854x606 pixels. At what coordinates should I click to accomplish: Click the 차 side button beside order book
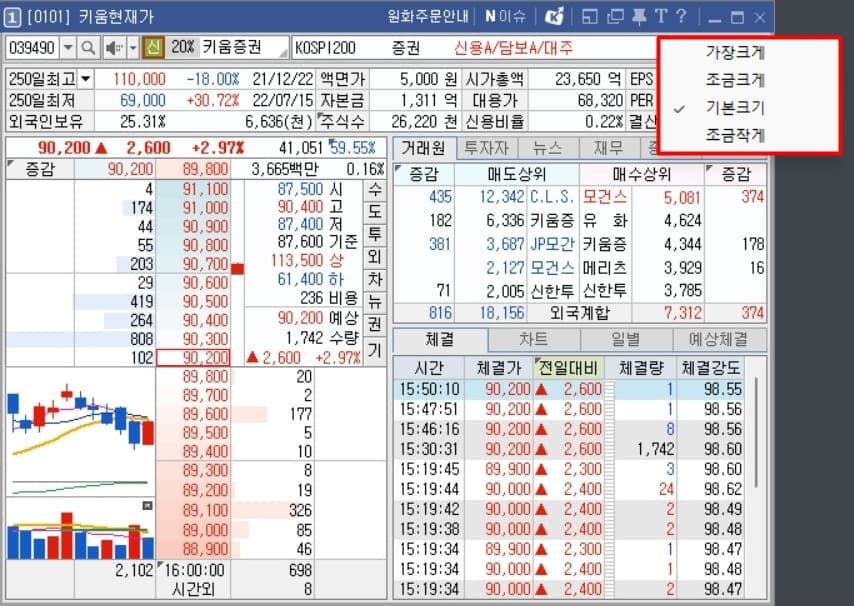[x=374, y=279]
